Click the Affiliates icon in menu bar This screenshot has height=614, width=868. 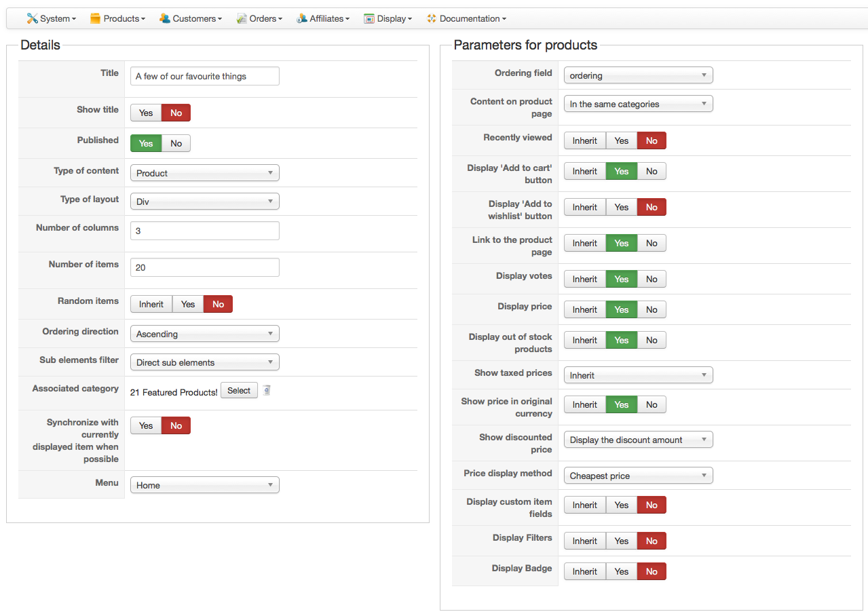pos(302,18)
